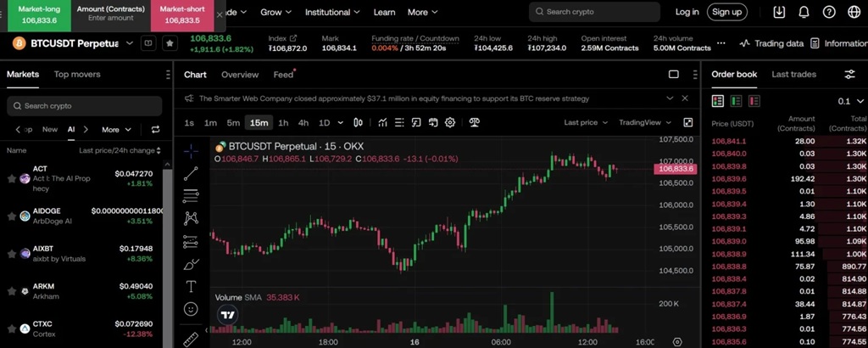This screenshot has height=348, width=868.
Task: Open notifications bell
Action: point(804,12)
